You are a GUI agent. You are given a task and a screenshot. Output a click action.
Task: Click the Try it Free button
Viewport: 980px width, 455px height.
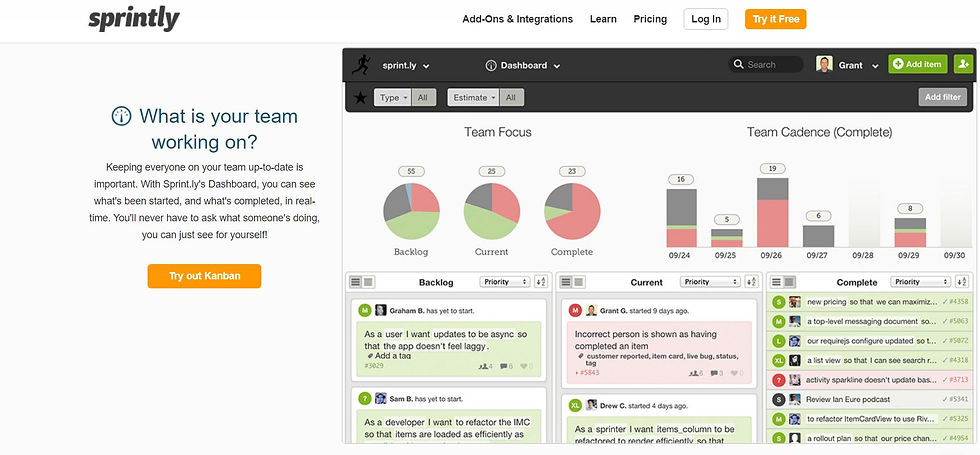click(x=776, y=19)
